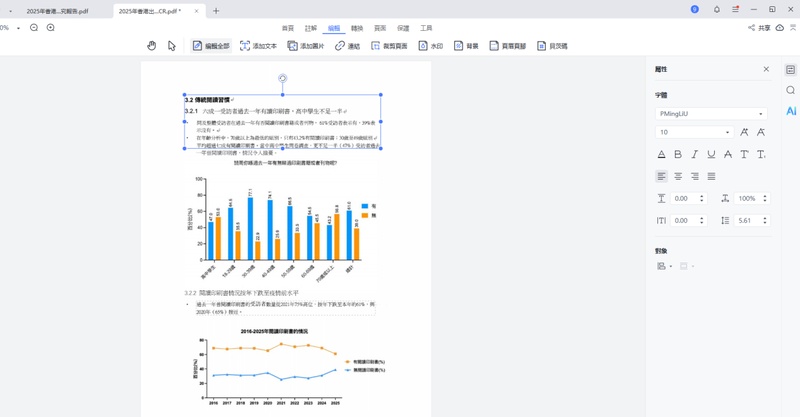Viewport: 800px width, 417px height.
Task: Align text right
Action: pos(694,176)
